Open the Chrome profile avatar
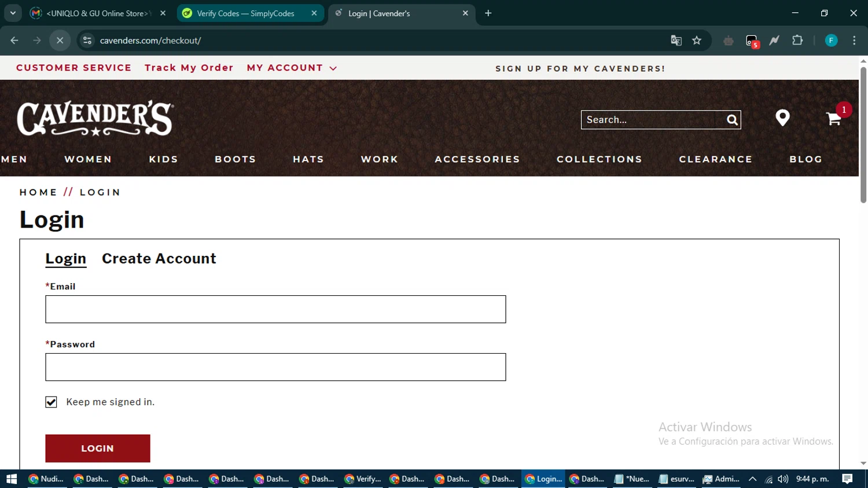The image size is (868, 488). [x=831, y=41]
